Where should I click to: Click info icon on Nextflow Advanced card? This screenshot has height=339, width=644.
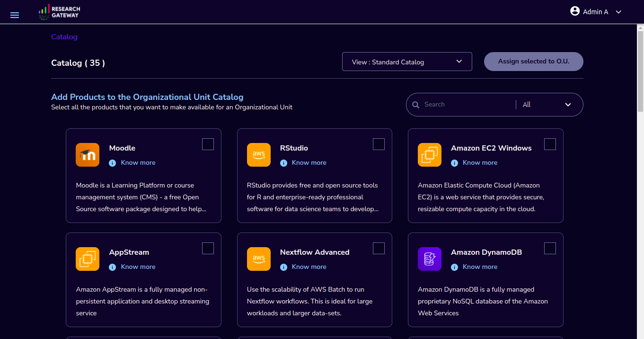pyautogui.click(x=283, y=267)
